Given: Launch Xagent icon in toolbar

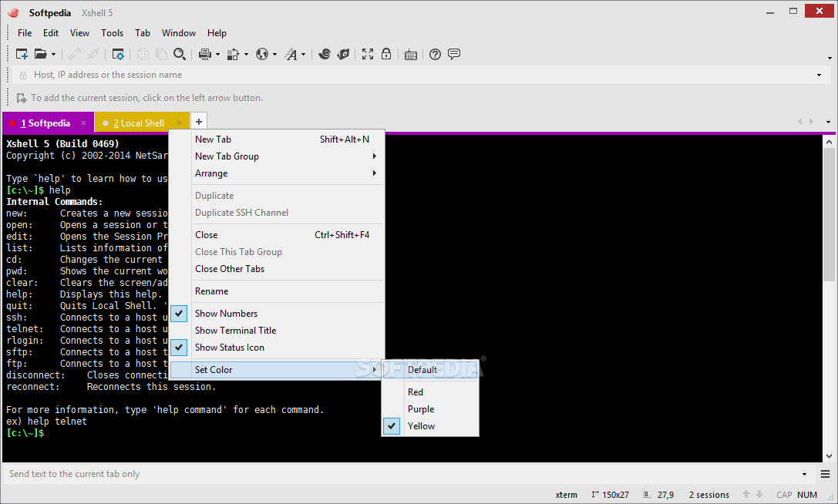Looking at the screenshot, I should (343, 54).
